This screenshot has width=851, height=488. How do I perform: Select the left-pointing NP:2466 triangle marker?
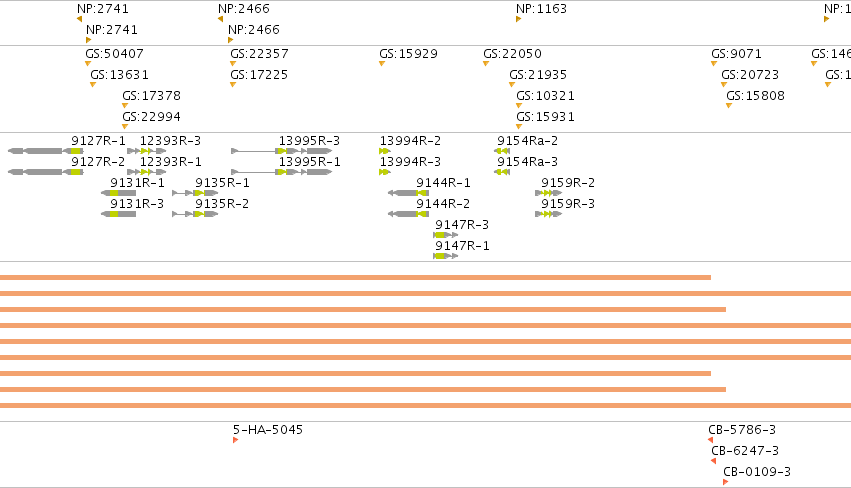(220, 19)
